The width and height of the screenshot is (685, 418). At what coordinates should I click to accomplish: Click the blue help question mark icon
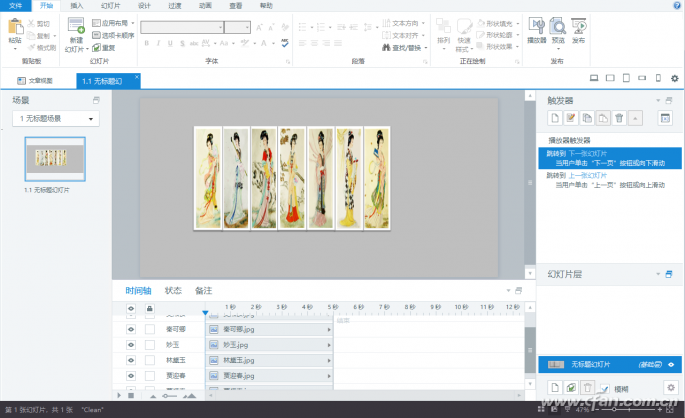point(677,5)
